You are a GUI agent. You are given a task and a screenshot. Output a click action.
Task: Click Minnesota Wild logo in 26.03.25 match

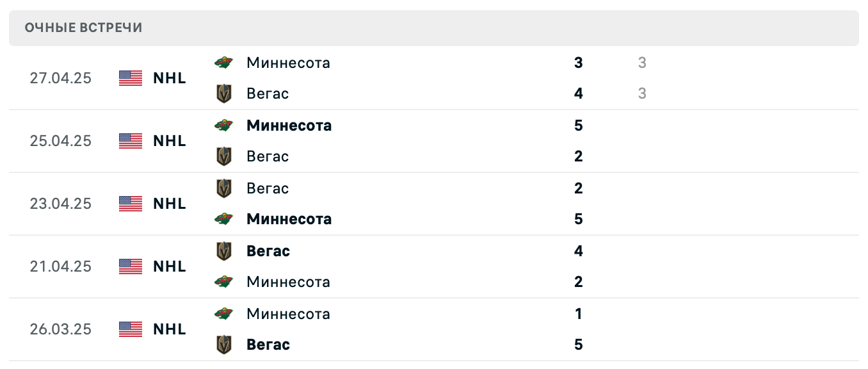click(223, 314)
